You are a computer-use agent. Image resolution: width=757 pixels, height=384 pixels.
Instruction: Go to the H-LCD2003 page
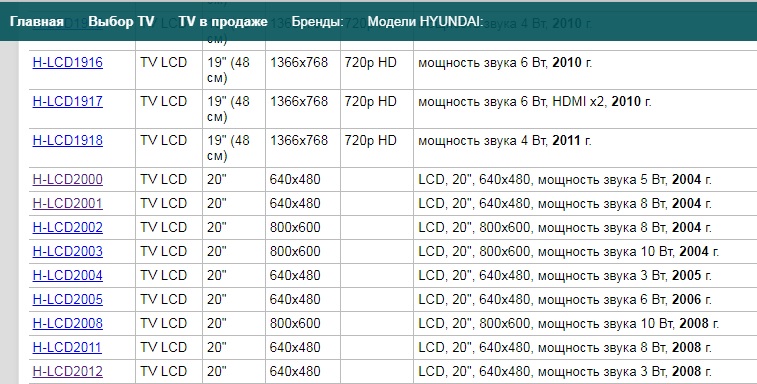68,252
